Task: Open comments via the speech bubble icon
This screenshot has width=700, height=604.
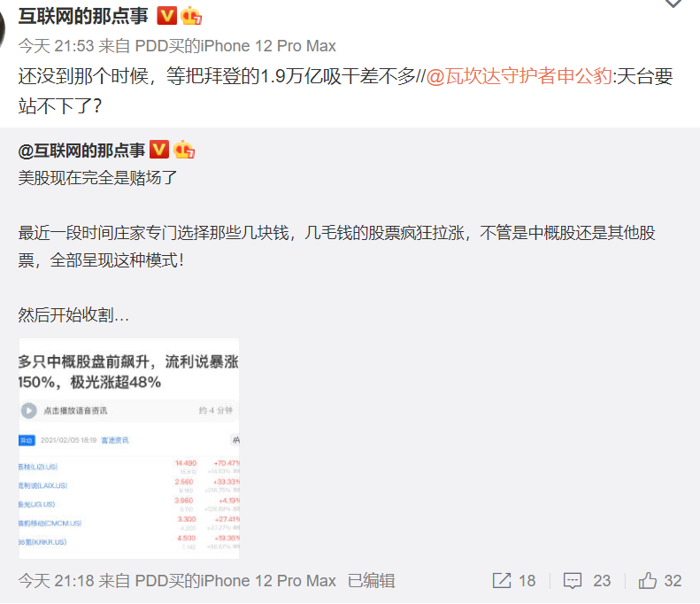Action: click(x=573, y=580)
